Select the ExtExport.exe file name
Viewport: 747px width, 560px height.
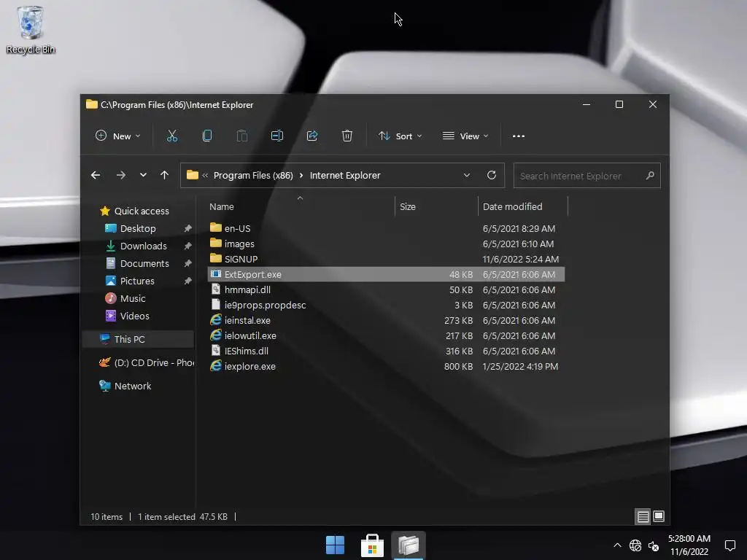coord(253,274)
